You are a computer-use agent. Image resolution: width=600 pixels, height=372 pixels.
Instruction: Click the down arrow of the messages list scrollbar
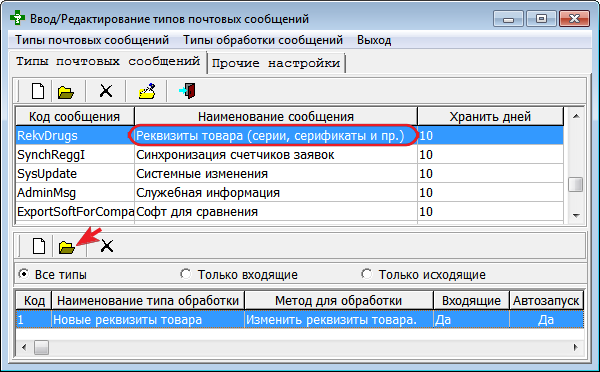[576, 215]
